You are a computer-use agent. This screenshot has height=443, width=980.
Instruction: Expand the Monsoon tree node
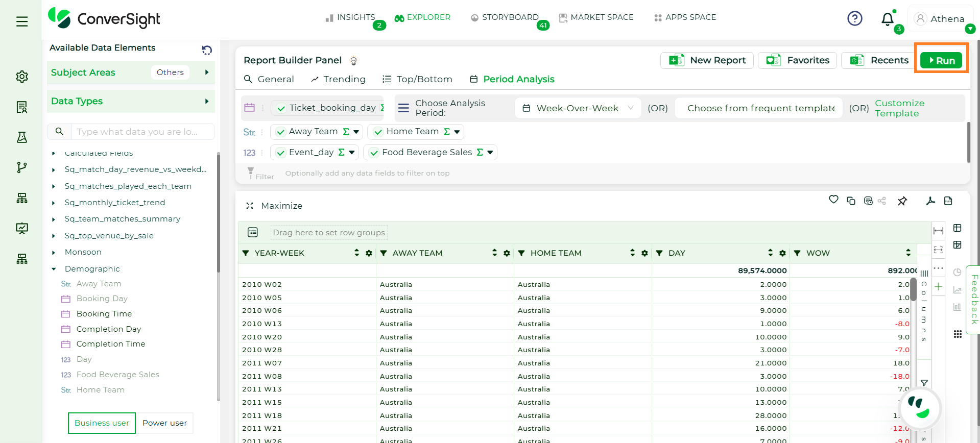point(54,252)
